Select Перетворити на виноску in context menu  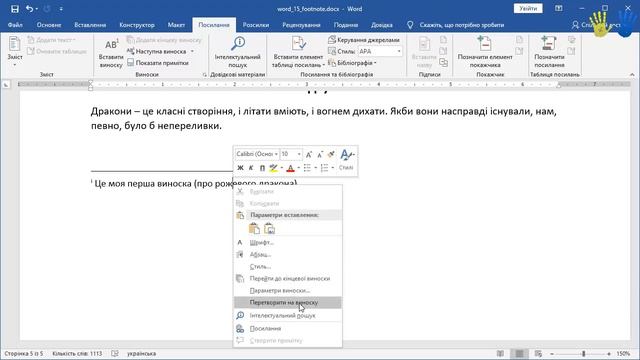(x=287, y=302)
